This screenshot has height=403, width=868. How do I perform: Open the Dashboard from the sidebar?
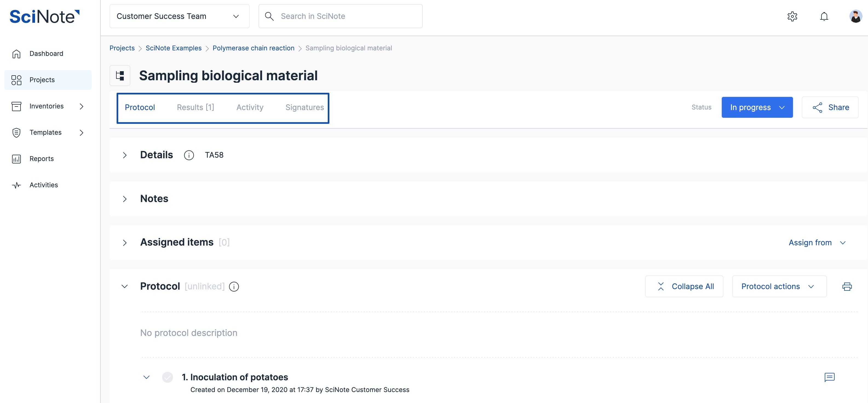tap(46, 53)
